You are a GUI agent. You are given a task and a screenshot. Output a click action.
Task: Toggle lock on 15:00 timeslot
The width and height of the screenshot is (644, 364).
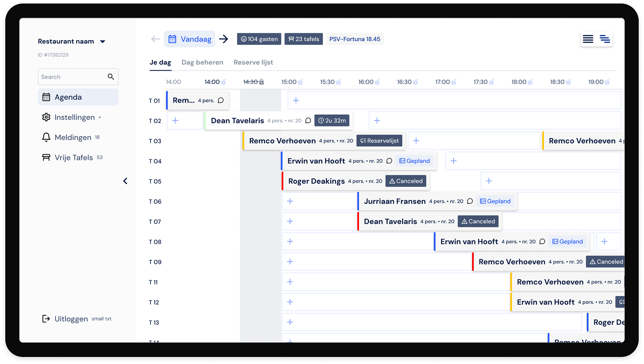click(301, 82)
